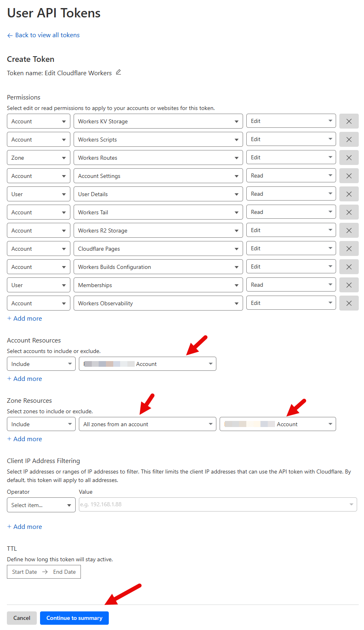Remove the User Details permission row
This screenshot has width=364, height=630.
pyautogui.click(x=349, y=194)
